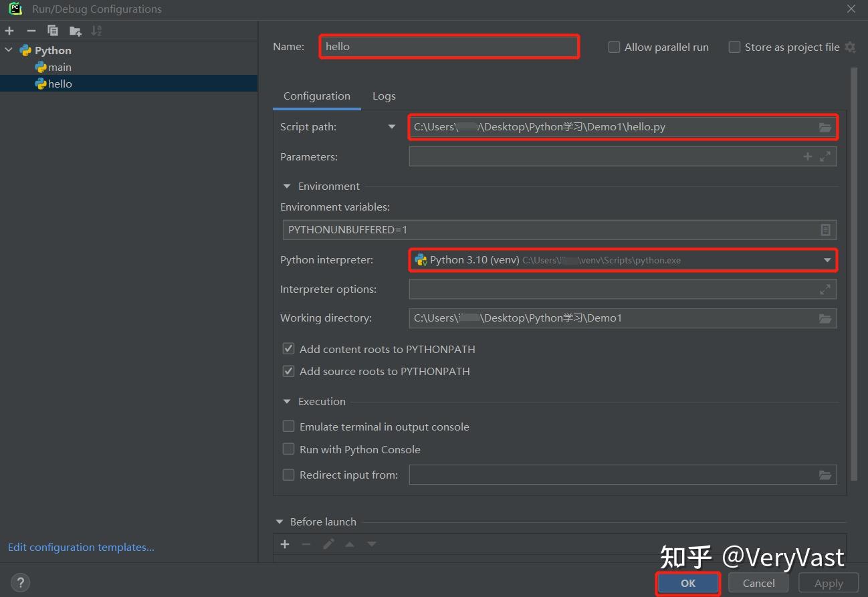Image resolution: width=868 pixels, height=597 pixels.
Task: Select the main configuration in the tree
Action: click(x=59, y=67)
